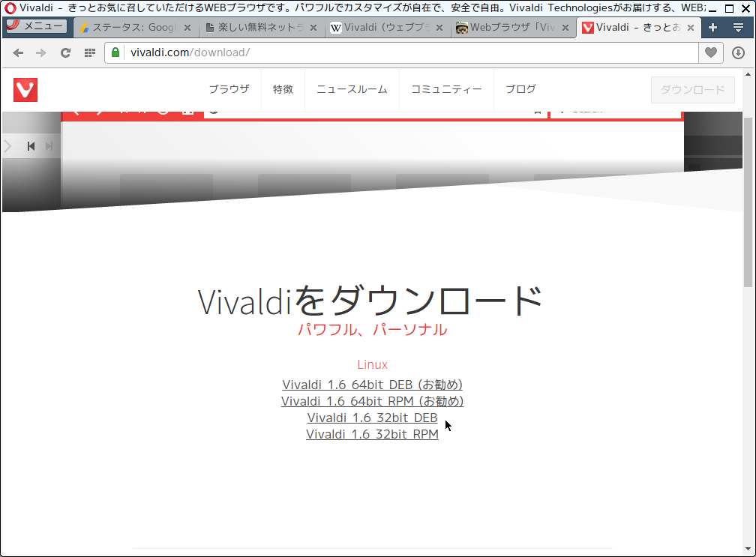
Task: Open the Speed Dial grid icon
Action: [x=90, y=53]
